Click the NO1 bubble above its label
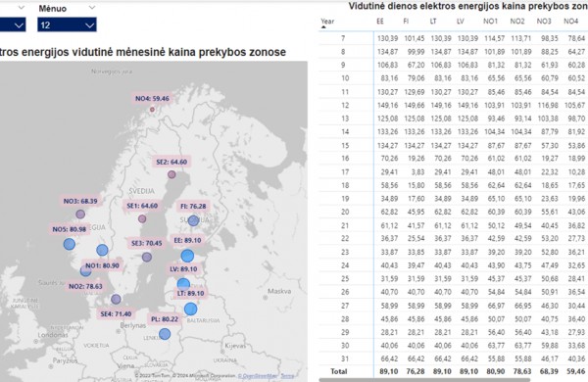 [x=102, y=250]
